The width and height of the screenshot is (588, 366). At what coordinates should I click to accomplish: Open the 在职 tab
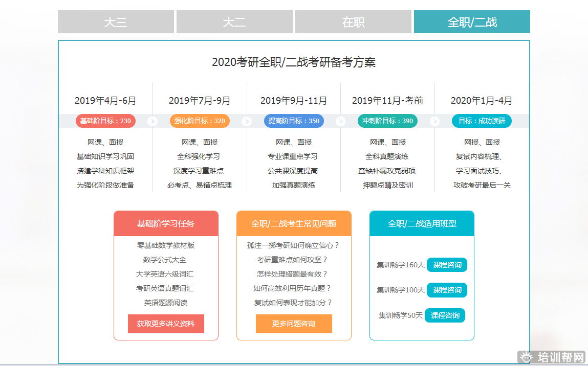[353, 22]
